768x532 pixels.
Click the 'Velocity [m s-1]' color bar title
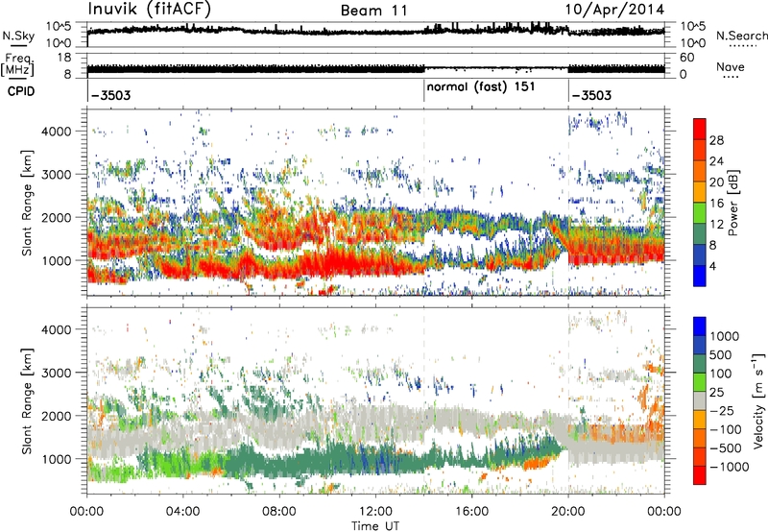[x=758, y=400]
